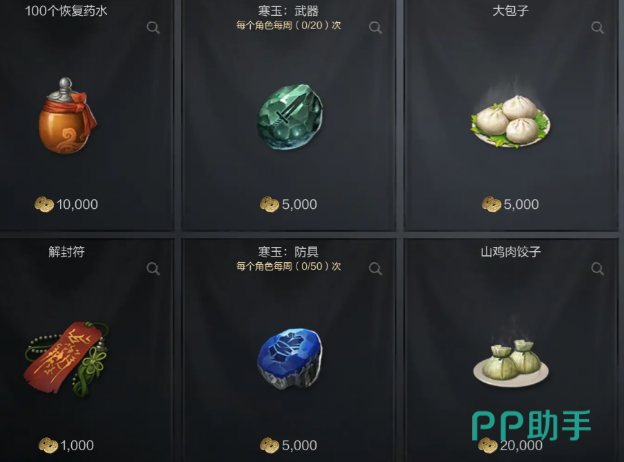Open details magnifier for 大包子
The width and height of the screenshot is (624, 462).
point(597,28)
